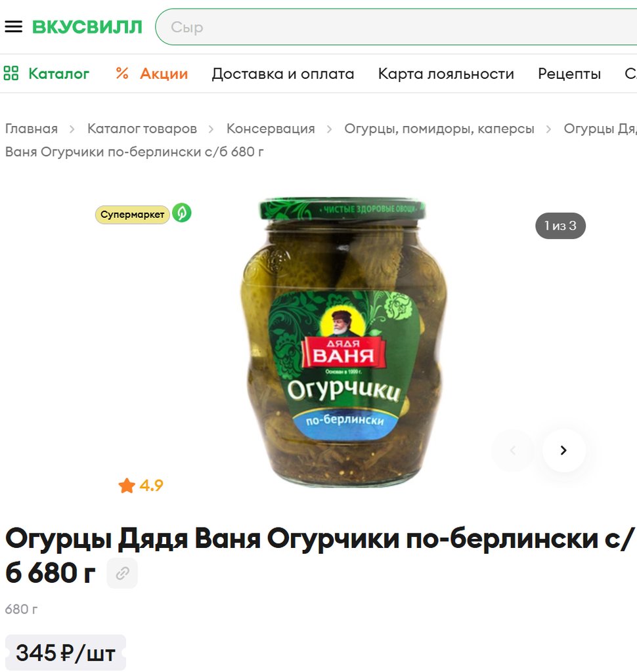Open the hamburger menu icon

coord(13,26)
